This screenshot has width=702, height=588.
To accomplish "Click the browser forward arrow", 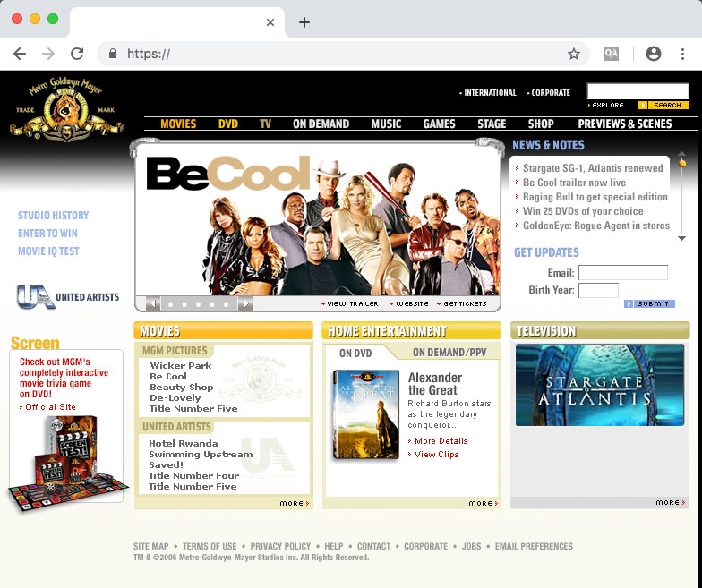I will tap(48, 54).
